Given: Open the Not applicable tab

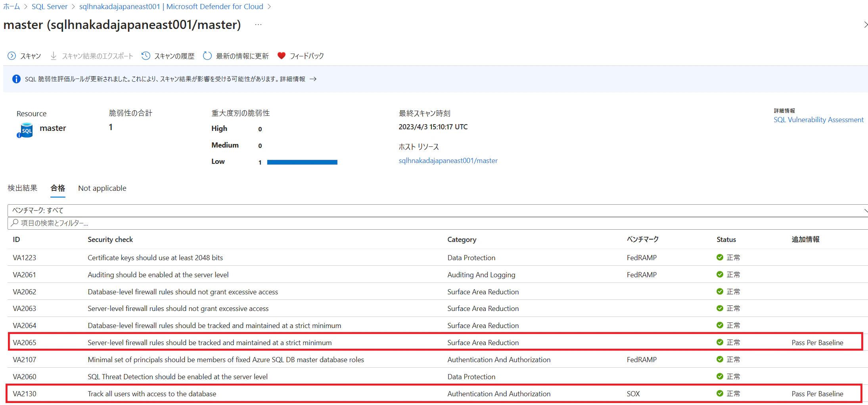Looking at the screenshot, I should click(102, 188).
